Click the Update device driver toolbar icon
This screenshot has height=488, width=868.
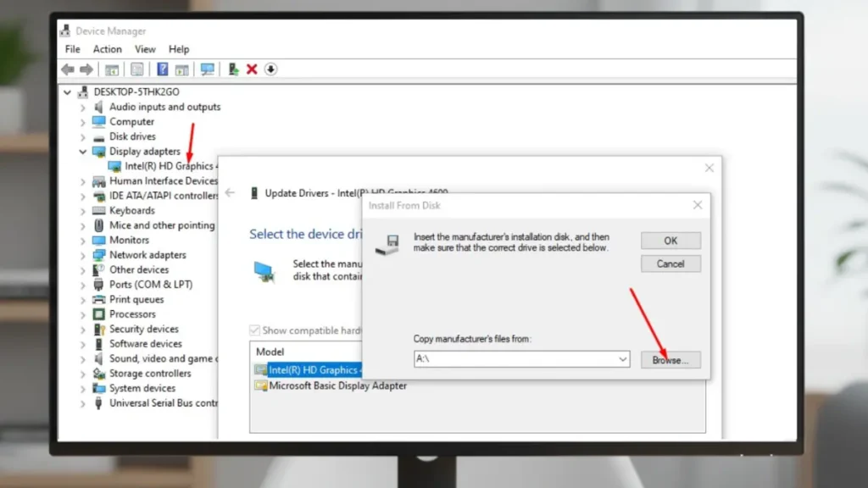[x=233, y=69]
